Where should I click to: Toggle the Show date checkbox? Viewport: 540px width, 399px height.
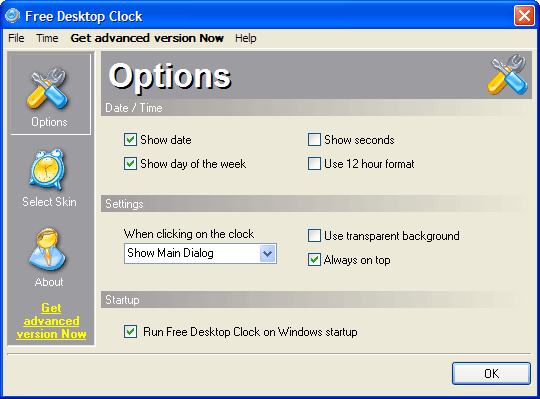pyautogui.click(x=131, y=140)
